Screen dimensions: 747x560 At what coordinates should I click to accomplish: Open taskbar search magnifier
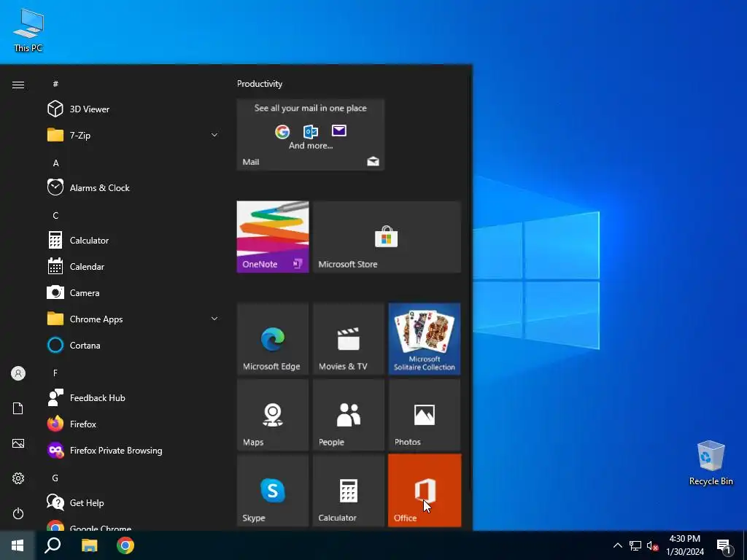[x=53, y=545]
